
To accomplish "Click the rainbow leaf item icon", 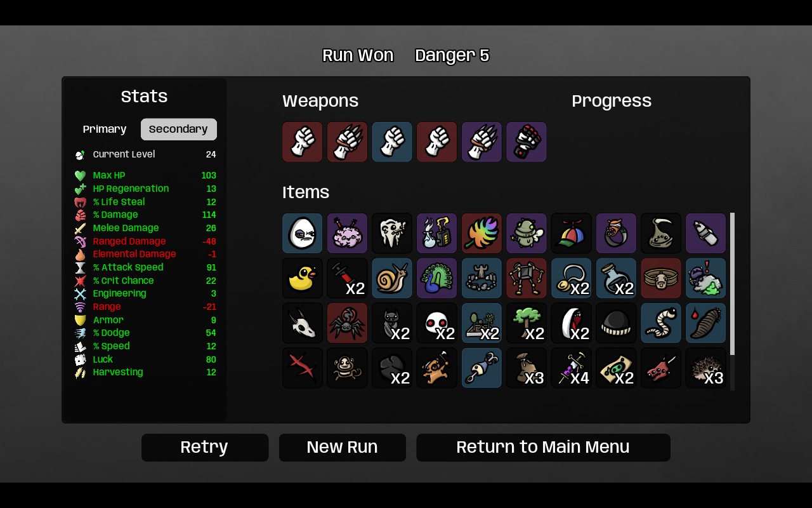I will pyautogui.click(x=481, y=233).
